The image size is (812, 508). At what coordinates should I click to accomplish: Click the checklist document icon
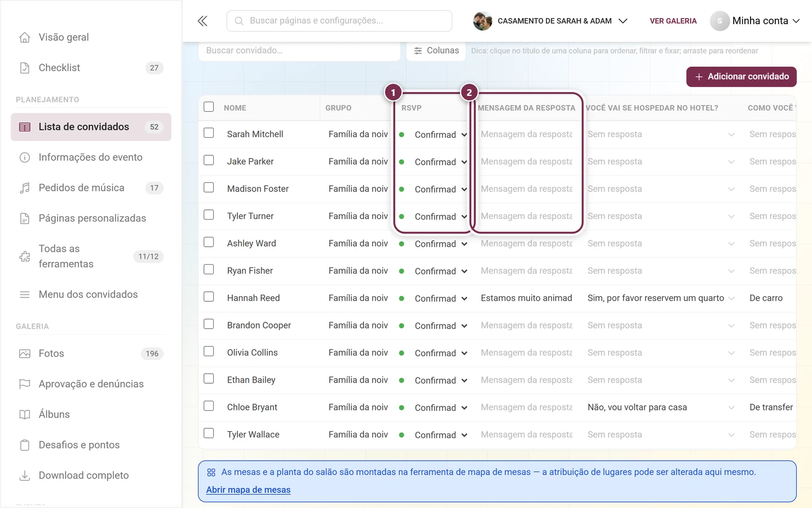(x=25, y=68)
